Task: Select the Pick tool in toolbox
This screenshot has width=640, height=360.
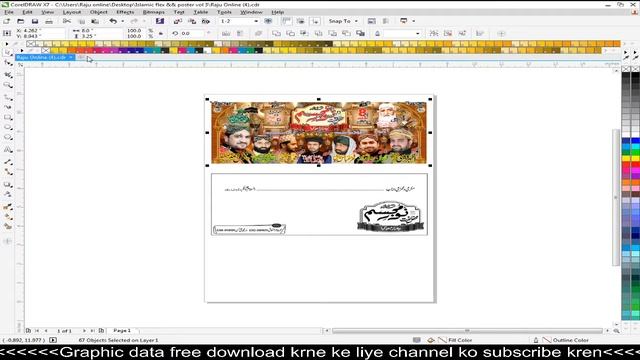Action: coord(8,53)
